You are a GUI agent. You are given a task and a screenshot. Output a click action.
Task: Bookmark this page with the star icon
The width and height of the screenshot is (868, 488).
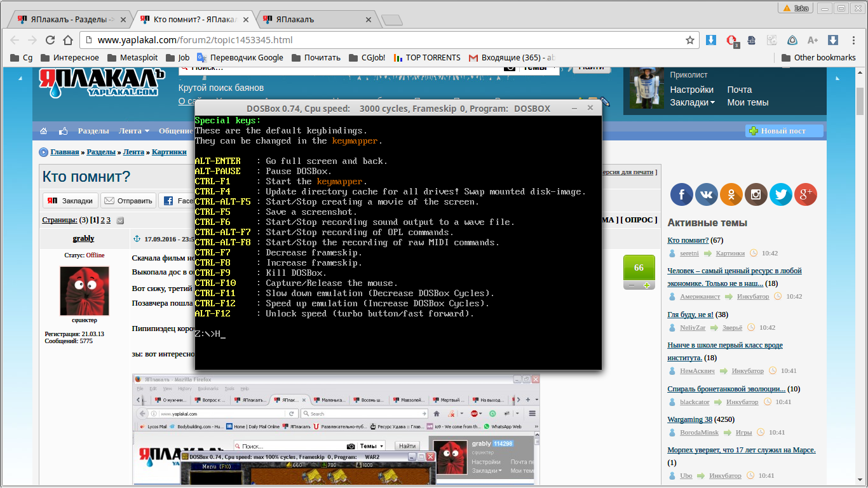tap(690, 40)
